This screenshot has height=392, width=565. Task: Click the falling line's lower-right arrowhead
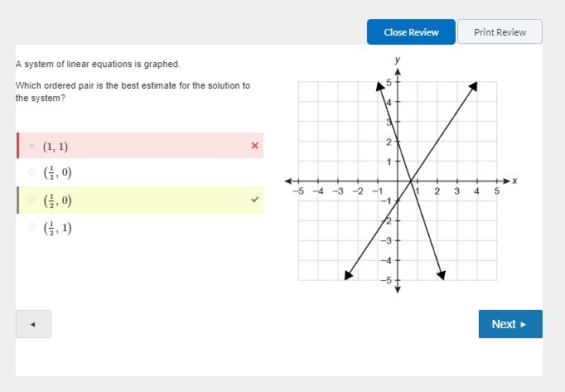(442, 275)
